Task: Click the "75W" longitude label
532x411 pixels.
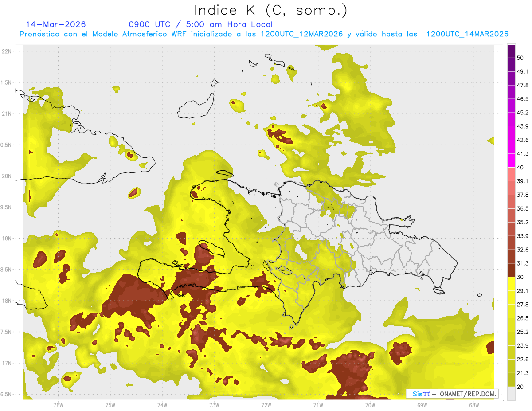Action: [110, 405]
